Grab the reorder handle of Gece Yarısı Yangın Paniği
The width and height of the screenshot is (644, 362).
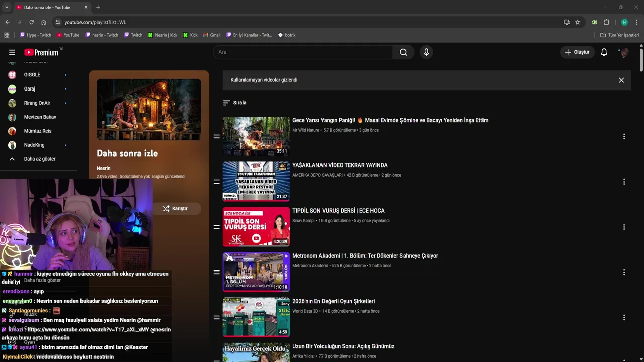pyautogui.click(x=216, y=136)
